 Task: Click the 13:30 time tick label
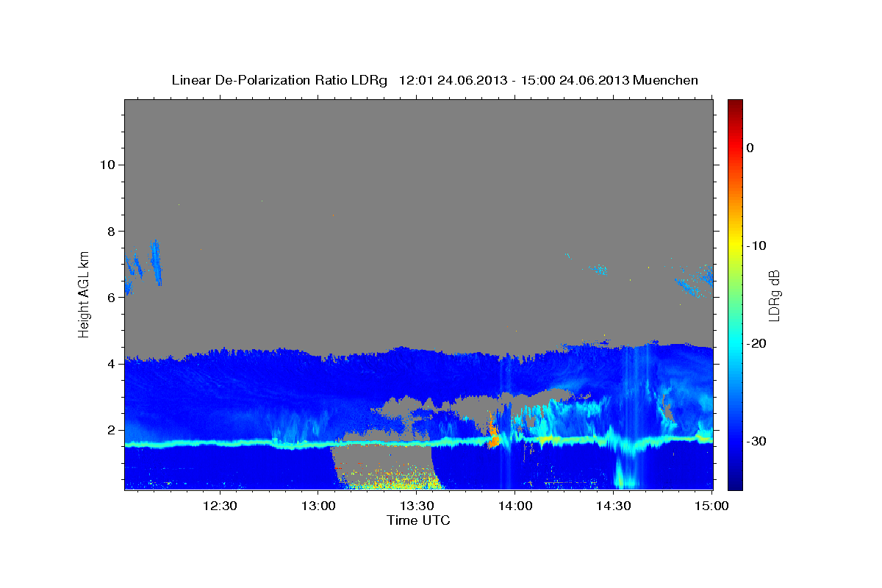coord(417,506)
